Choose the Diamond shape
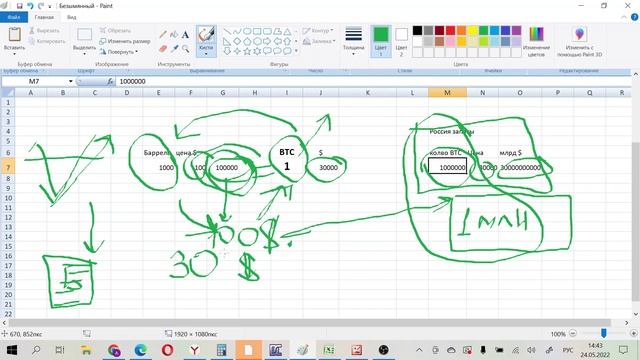The height and width of the screenshot is (360, 640). pos(237,41)
